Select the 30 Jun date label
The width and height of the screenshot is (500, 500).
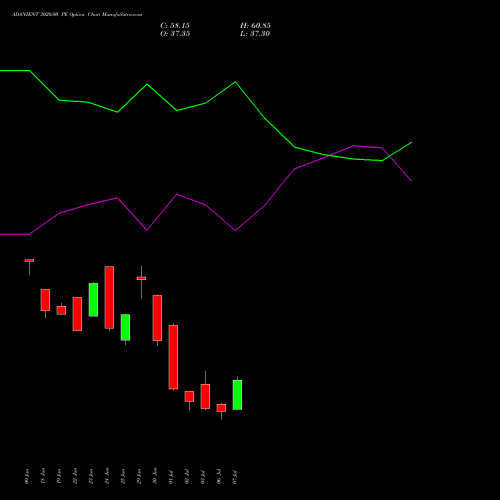pos(155,476)
